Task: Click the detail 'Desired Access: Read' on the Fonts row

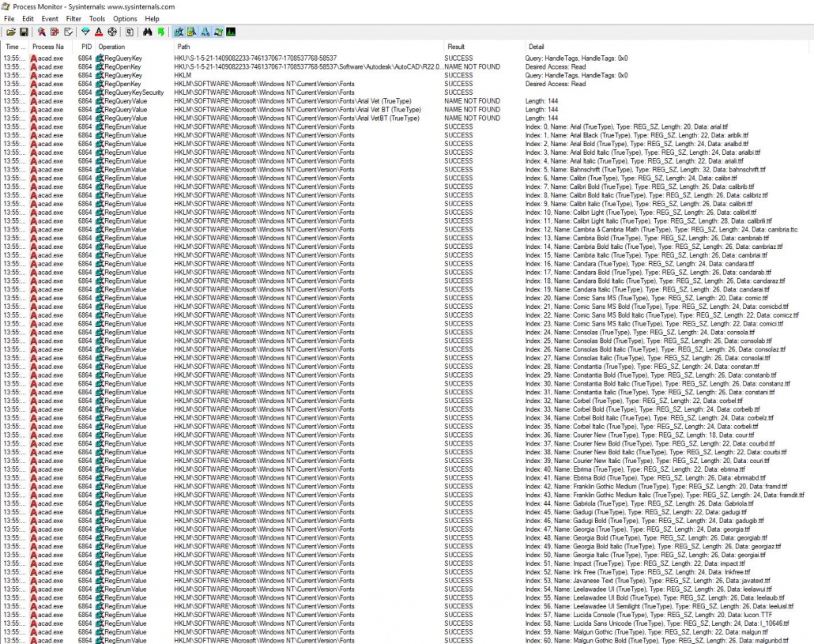Action: (556, 84)
